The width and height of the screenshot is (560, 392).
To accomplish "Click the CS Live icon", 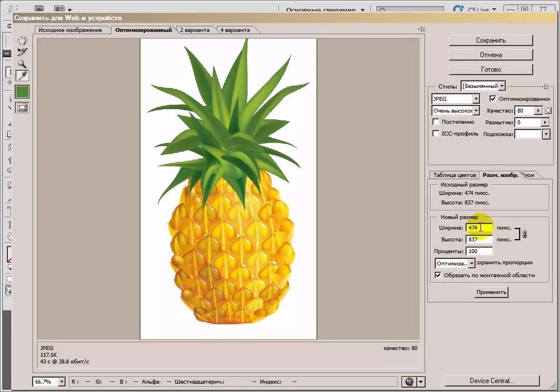I will pos(458,9).
